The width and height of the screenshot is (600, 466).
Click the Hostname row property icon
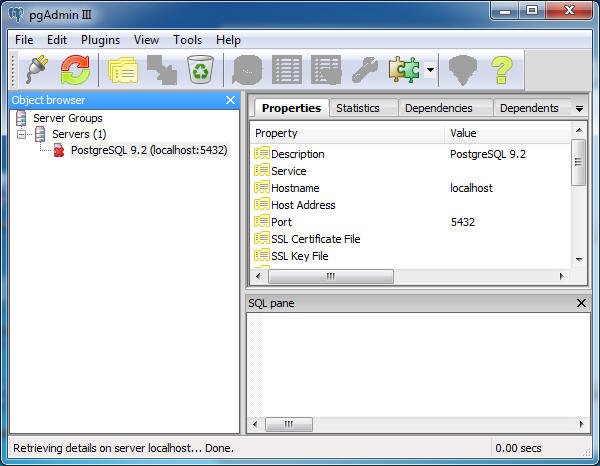(x=262, y=187)
